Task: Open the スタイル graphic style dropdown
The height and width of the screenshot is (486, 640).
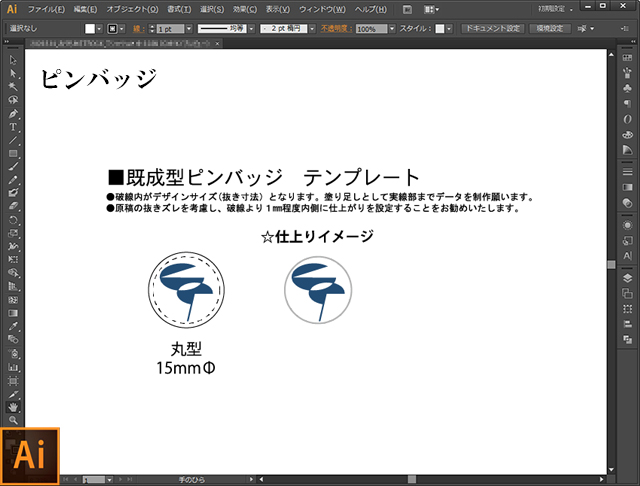Action: 449,29
